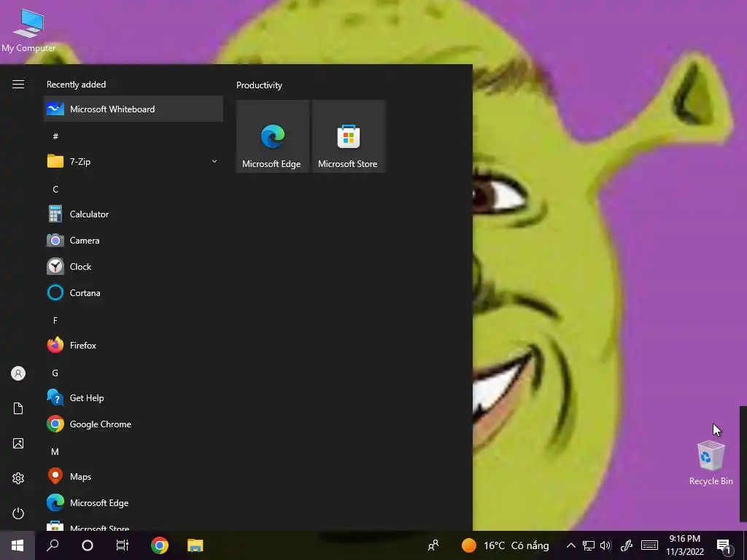Click the Recently added heading
The height and width of the screenshot is (560, 747).
76,85
